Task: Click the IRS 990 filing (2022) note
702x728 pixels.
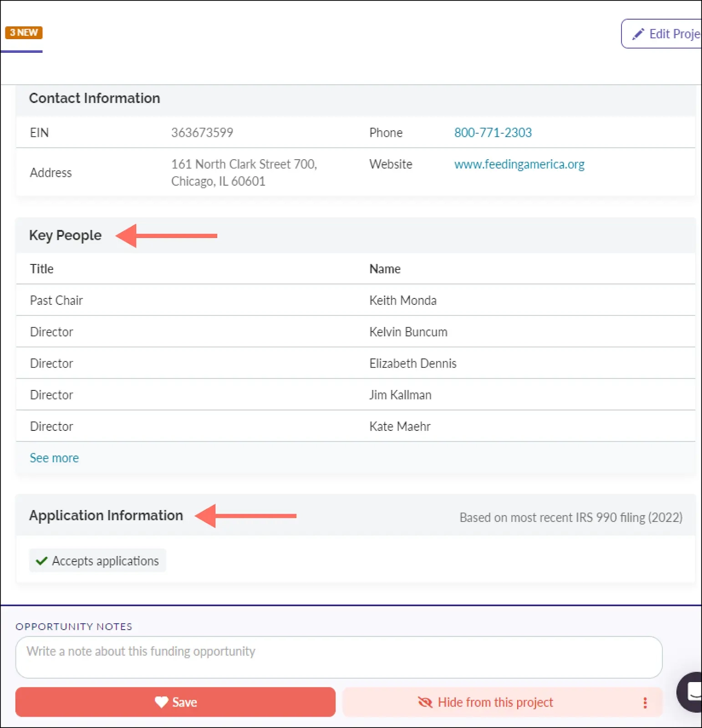Action: coord(571,517)
